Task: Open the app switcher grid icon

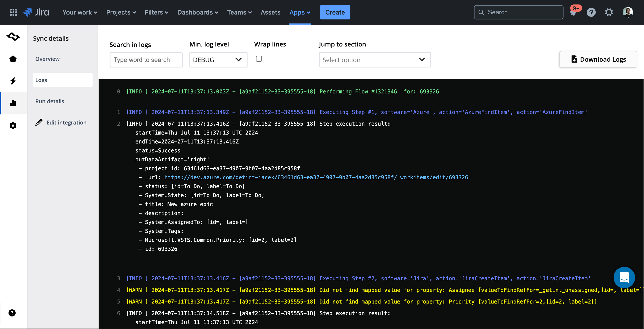Action: click(13, 12)
